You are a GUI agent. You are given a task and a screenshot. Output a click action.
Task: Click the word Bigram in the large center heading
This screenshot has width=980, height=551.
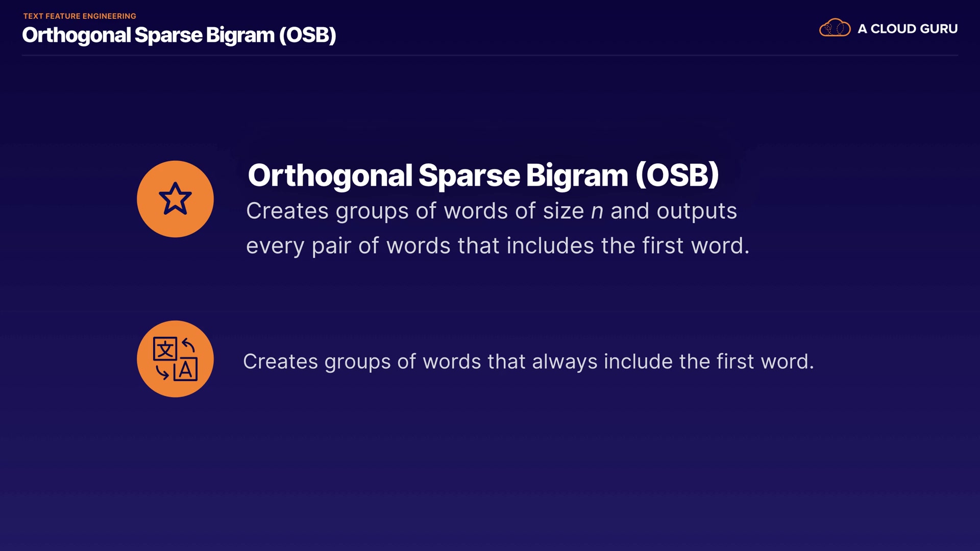(x=577, y=176)
